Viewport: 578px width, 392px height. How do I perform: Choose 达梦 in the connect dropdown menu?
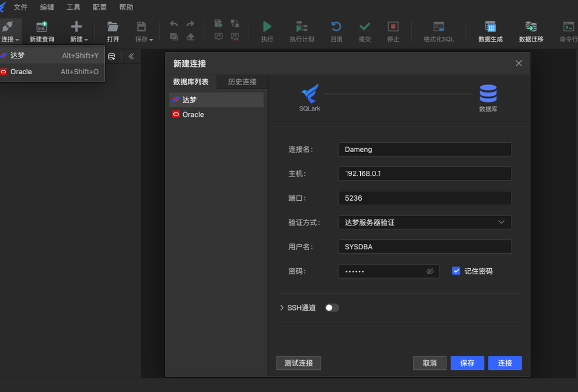(52, 55)
